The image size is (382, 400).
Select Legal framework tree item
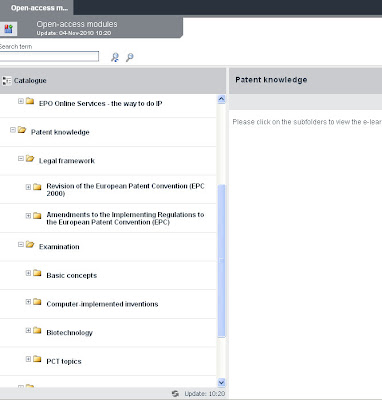[67, 161]
